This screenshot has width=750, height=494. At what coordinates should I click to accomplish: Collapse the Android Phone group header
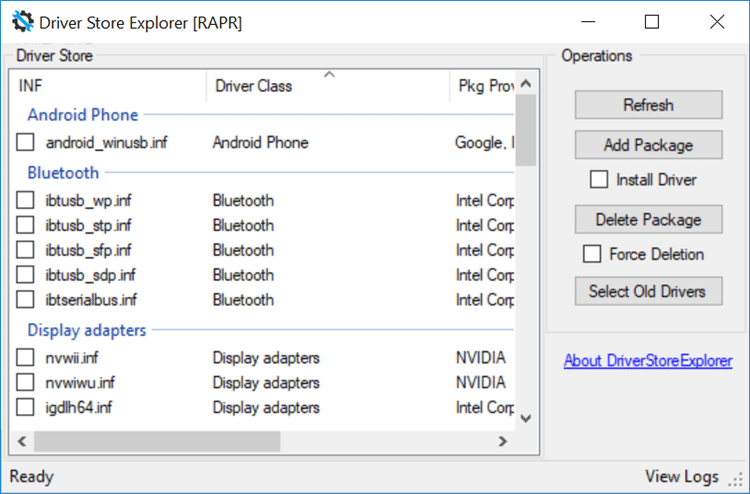pyautogui.click(x=83, y=115)
